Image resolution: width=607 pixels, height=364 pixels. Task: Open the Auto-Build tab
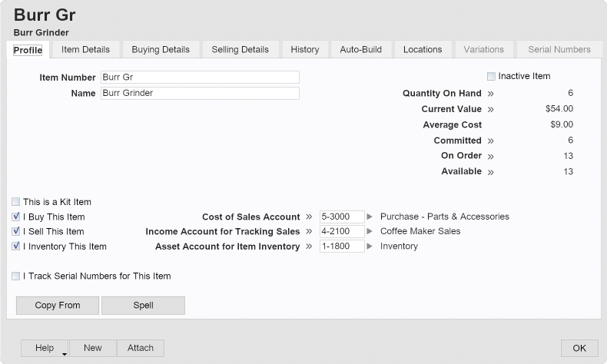[360, 49]
